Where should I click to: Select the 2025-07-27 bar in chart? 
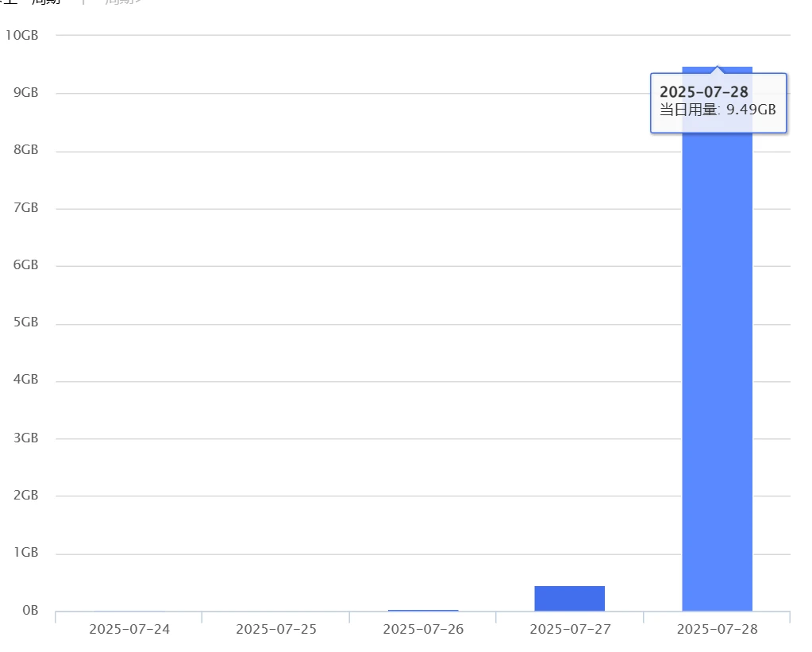[x=569, y=599]
